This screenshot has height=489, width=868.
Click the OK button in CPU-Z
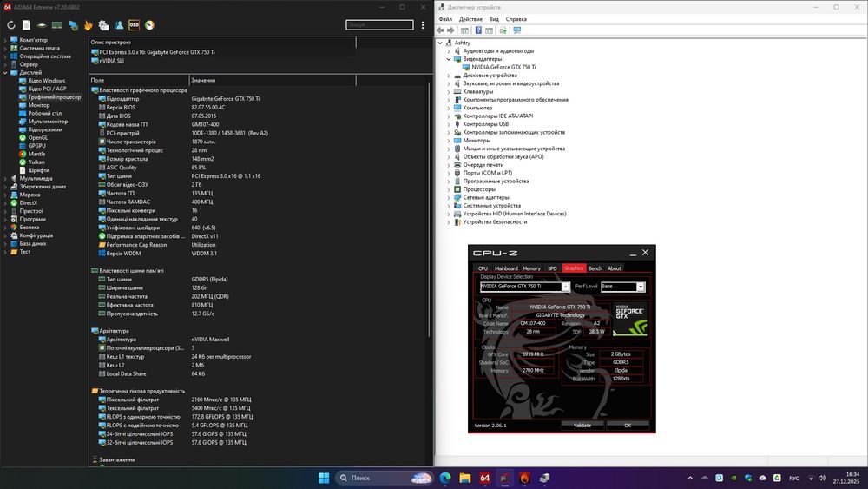[628, 426]
